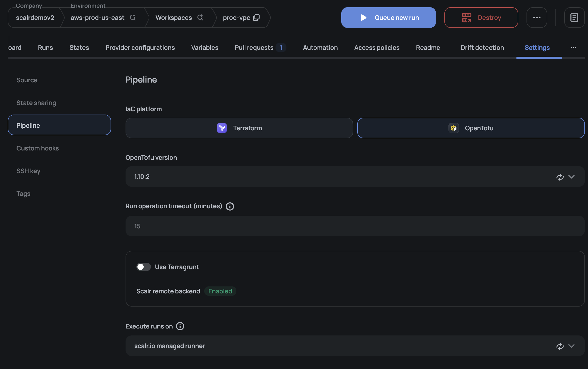Viewport: 588px width, 369px height.
Task: Reset Execute runs on with sync icon
Action: pos(560,346)
